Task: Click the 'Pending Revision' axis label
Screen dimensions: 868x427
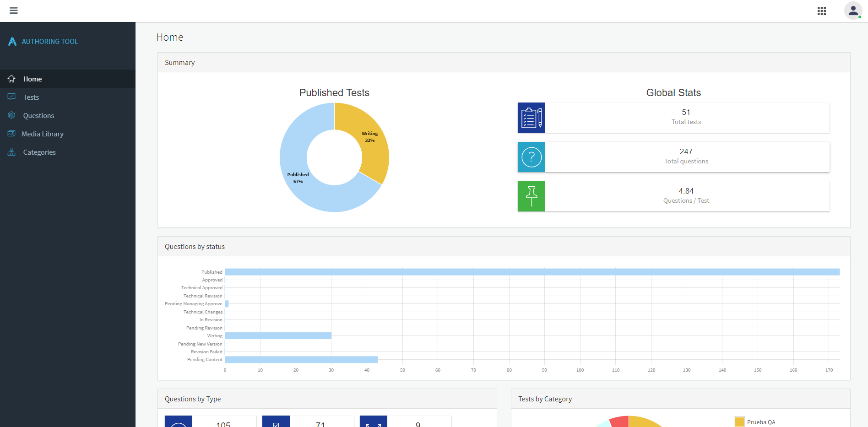Action: [x=204, y=328]
